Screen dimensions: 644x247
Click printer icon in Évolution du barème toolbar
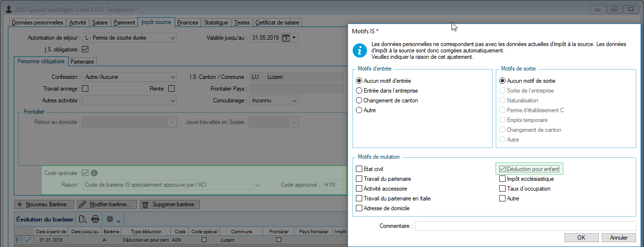[95, 219]
